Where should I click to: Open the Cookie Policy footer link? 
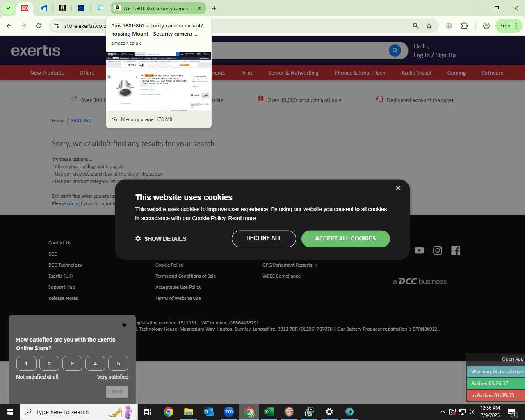tap(169, 265)
